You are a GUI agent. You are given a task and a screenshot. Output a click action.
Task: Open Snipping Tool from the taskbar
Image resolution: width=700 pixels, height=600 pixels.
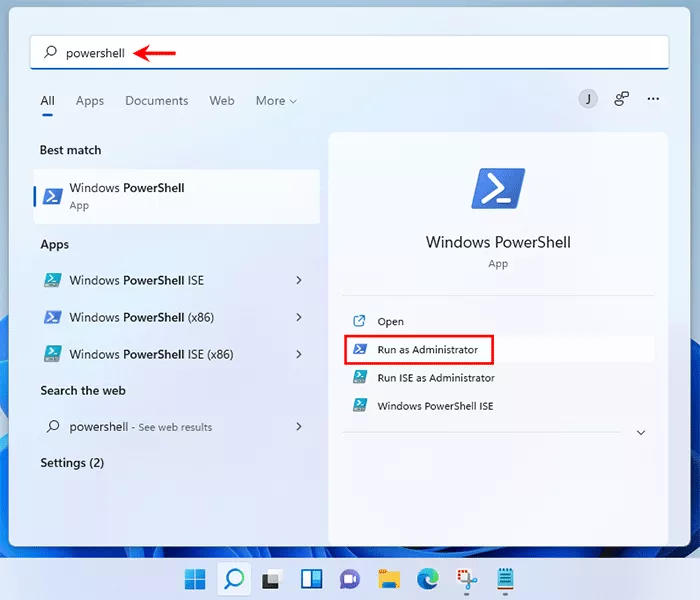pyautogui.click(x=467, y=579)
